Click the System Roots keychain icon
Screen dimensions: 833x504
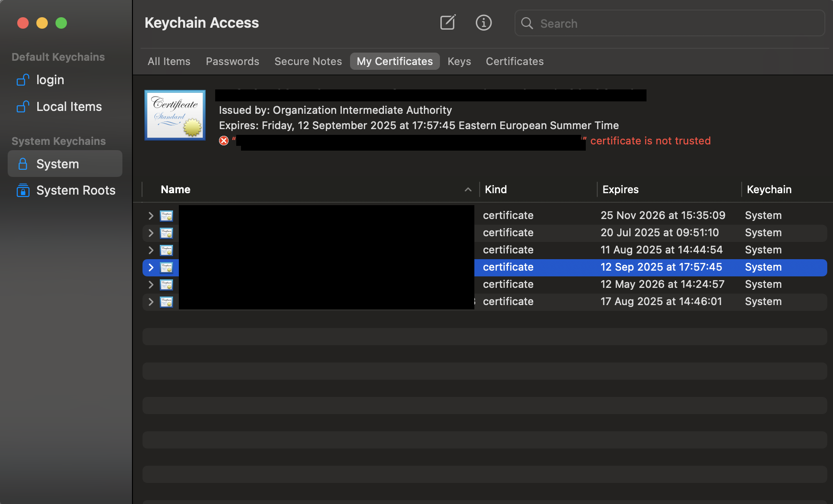coord(22,190)
